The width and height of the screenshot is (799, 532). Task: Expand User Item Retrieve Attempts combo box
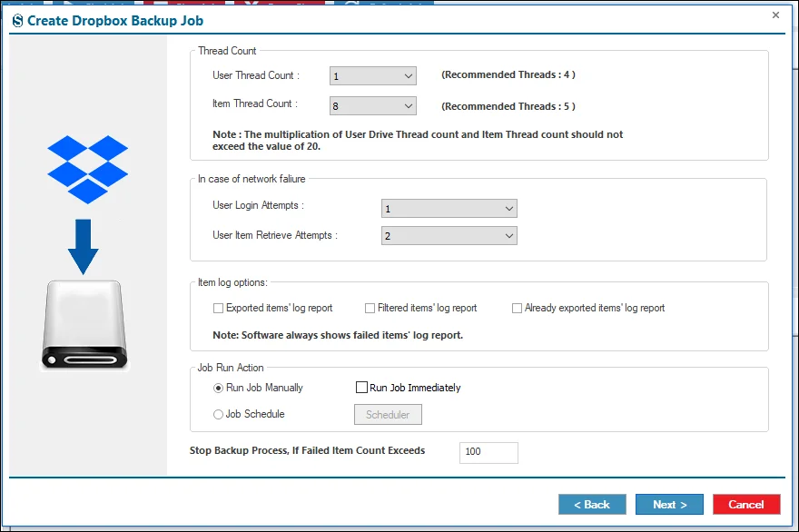coord(449,236)
